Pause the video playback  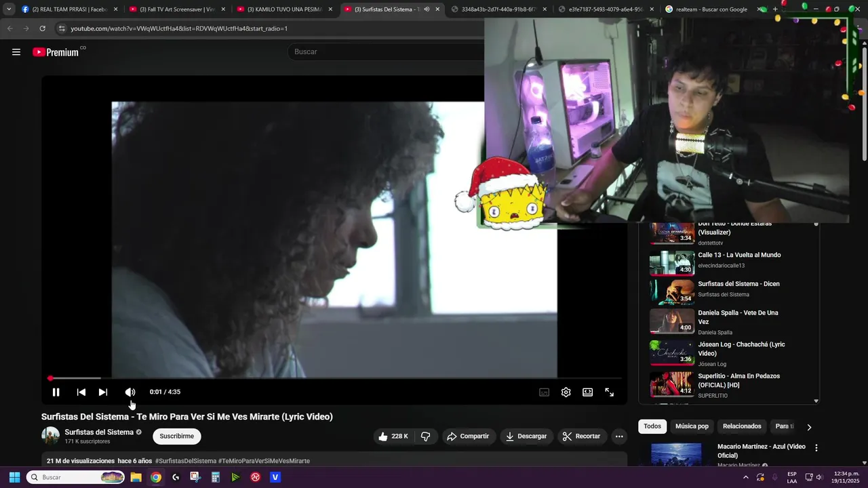56,392
